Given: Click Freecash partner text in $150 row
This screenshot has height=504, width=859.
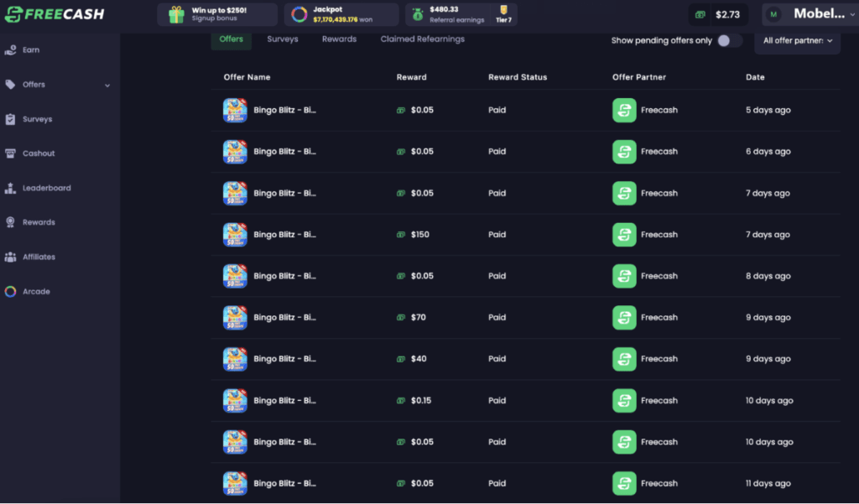Looking at the screenshot, I should coord(659,235).
